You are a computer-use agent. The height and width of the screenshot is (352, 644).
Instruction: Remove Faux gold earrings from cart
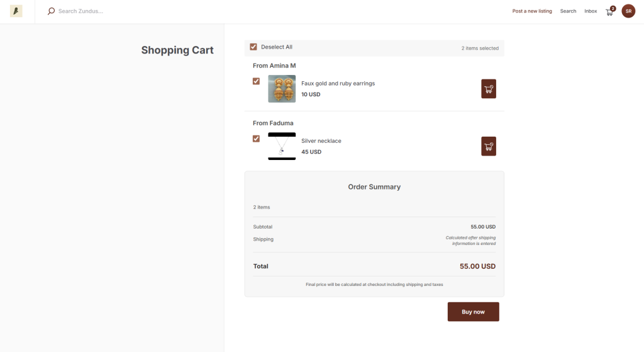pos(489,89)
